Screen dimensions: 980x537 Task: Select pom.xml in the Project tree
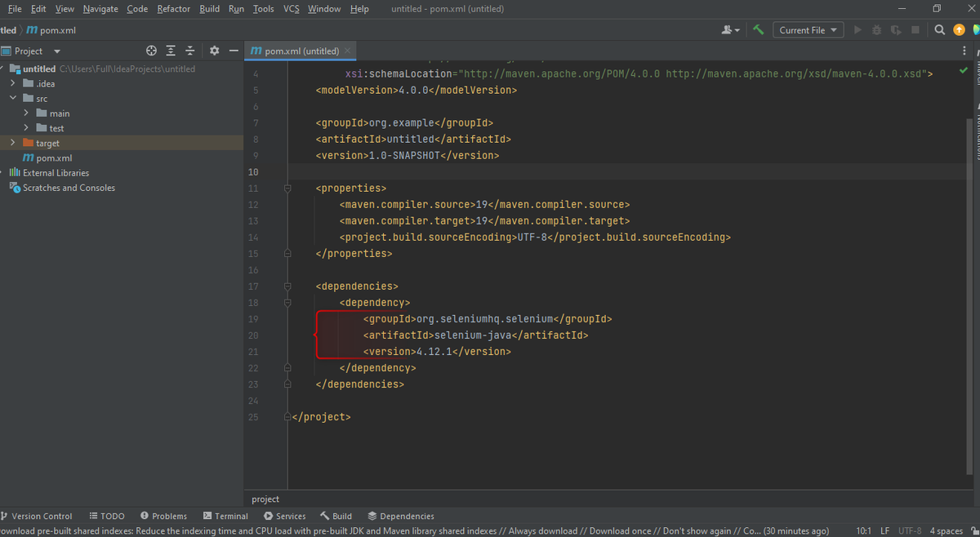pos(54,158)
